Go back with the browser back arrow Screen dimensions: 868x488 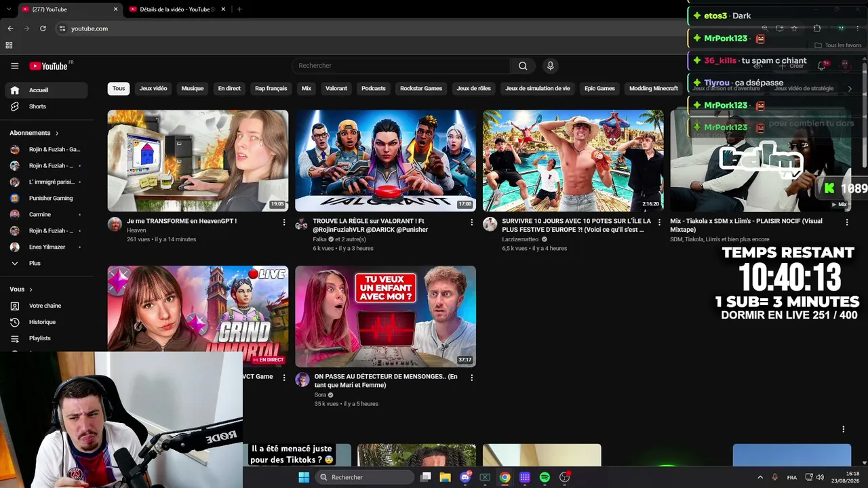click(x=10, y=28)
